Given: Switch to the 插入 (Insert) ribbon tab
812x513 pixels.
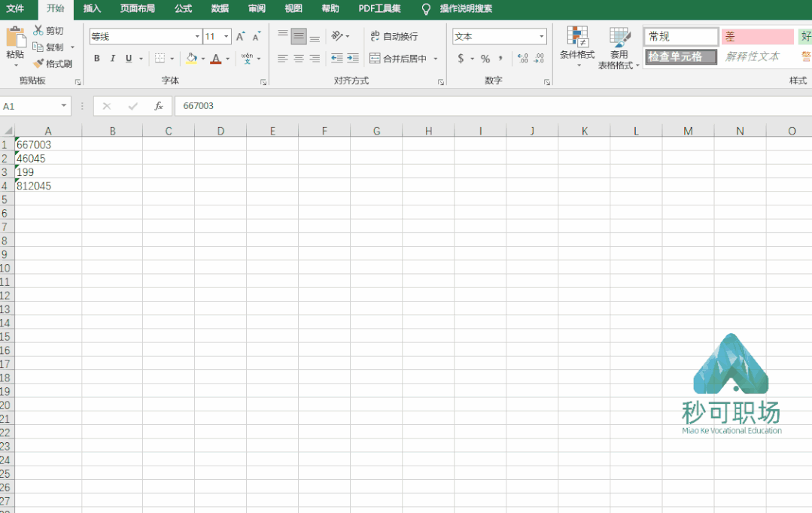Looking at the screenshot, I should click(x=92, y=9).
